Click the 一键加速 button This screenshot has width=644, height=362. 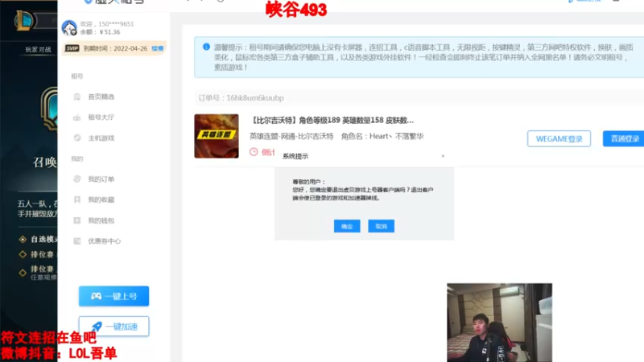coord(114,327)
